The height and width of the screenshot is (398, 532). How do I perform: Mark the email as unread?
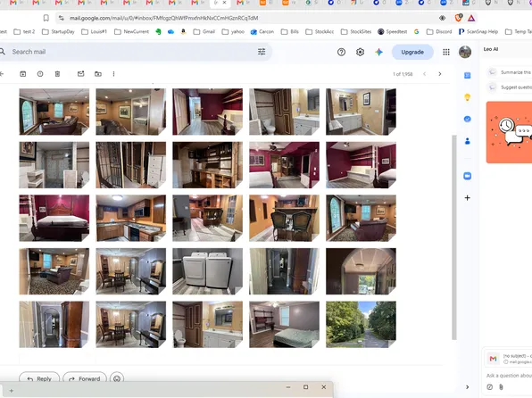coord(80,74)
